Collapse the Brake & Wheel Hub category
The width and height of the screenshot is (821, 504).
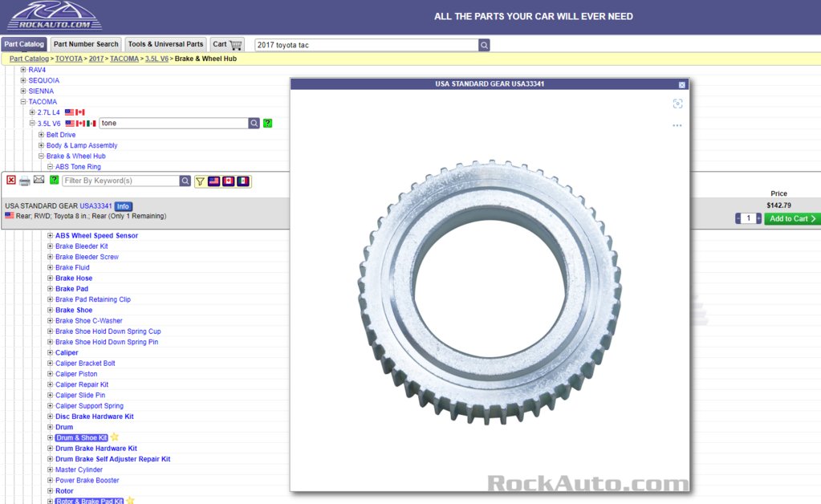[41, 156]
